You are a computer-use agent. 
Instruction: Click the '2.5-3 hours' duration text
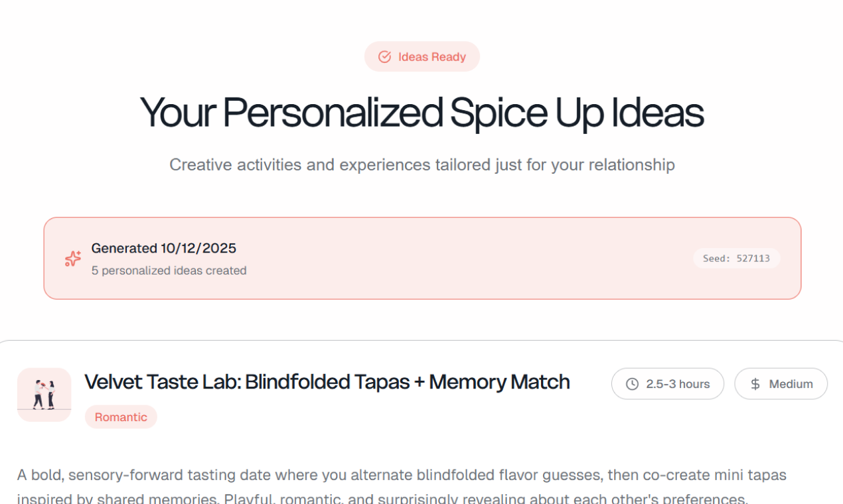(678, 384)
